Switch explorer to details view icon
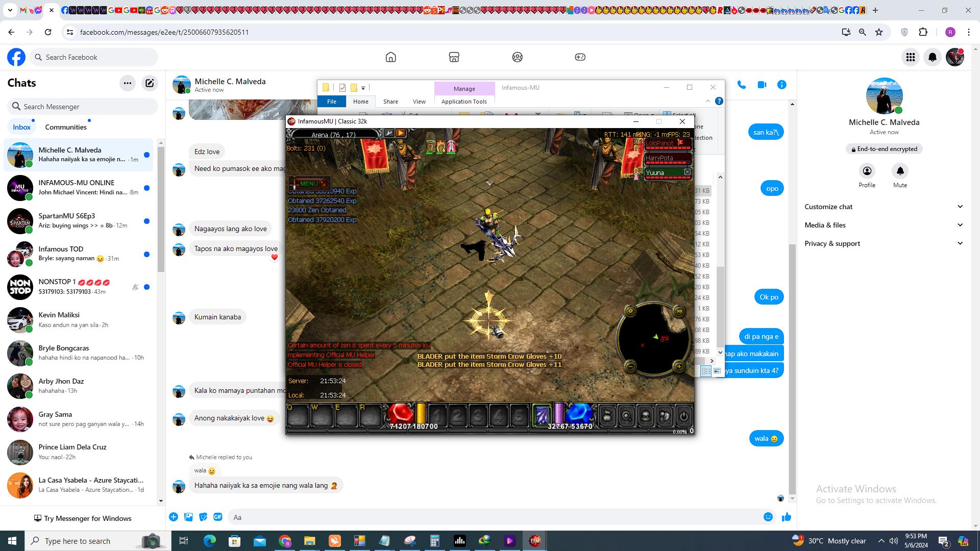The height and width of the screenshot is (551, 980). click(x=706, y=371)
